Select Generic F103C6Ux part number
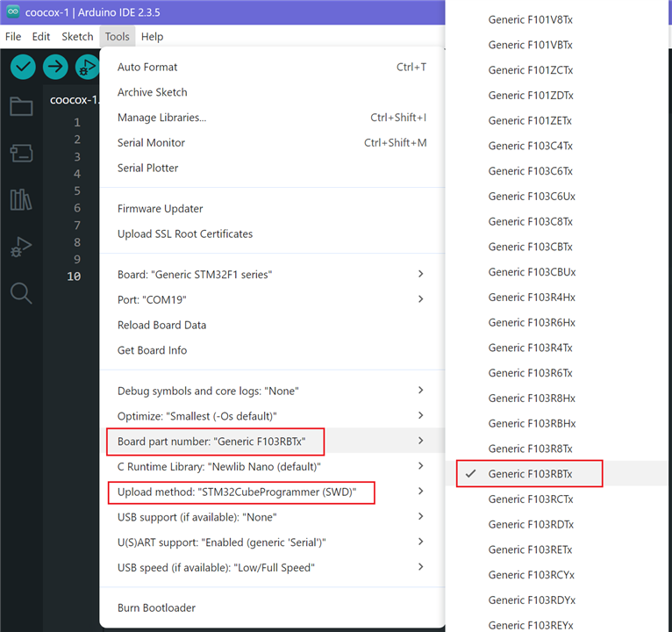This screenshot has width=672, height=632. 556,197
